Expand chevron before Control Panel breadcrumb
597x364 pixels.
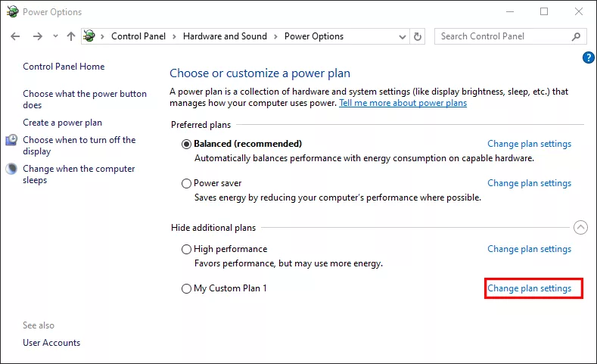point(102,36)
